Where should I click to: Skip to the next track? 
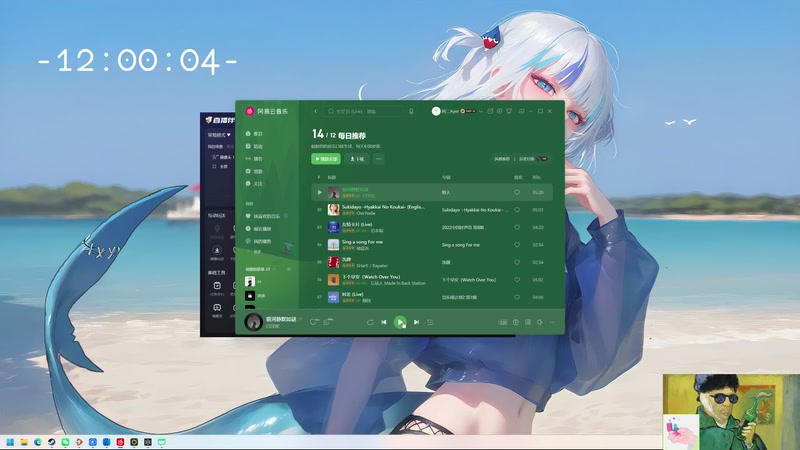tap(416, 322)
